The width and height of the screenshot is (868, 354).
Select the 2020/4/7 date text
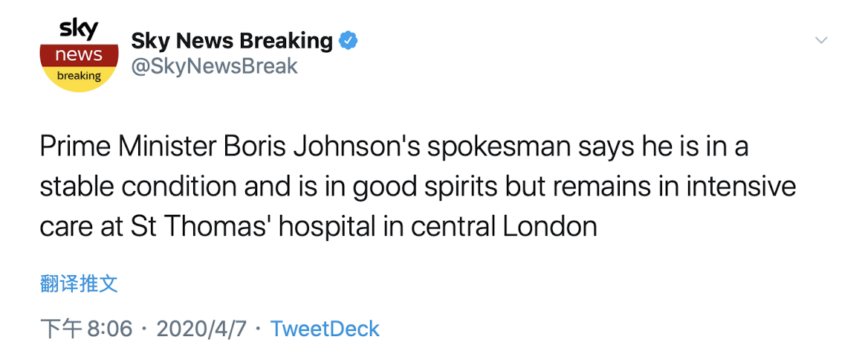(201, 329)
